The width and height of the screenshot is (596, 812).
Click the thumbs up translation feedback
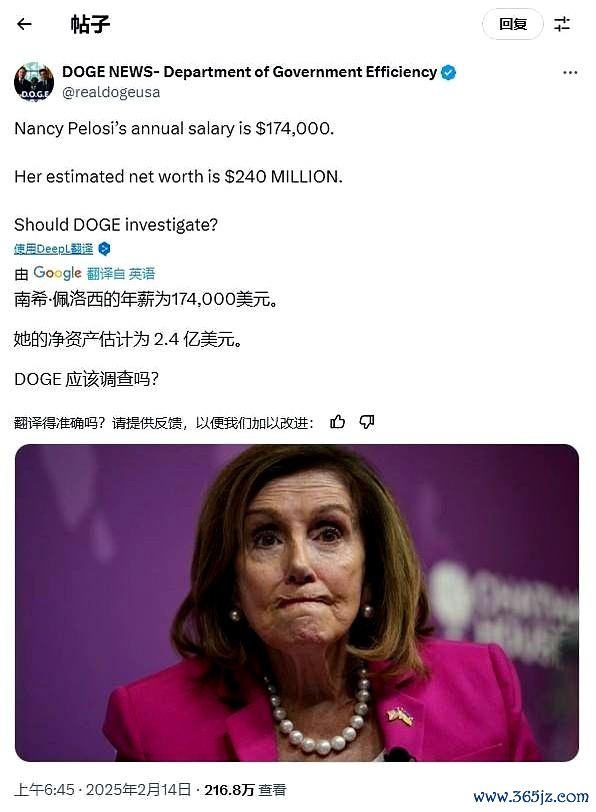(x=337, y=422)
